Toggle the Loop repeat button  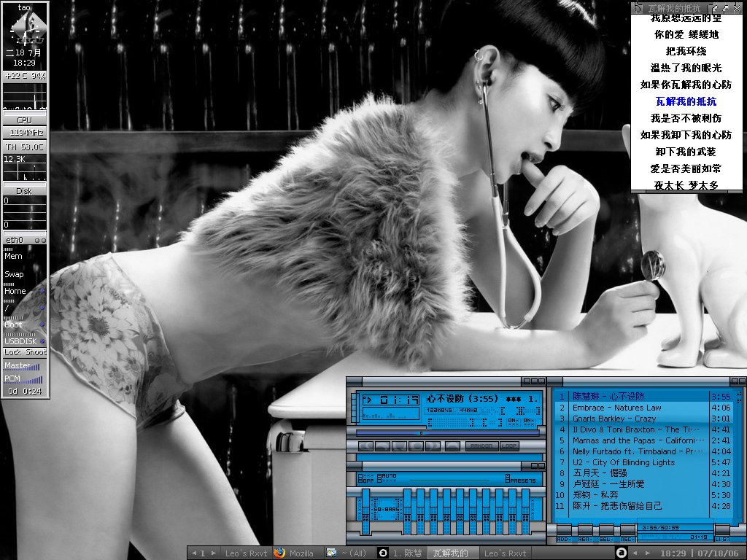point(508,446)
